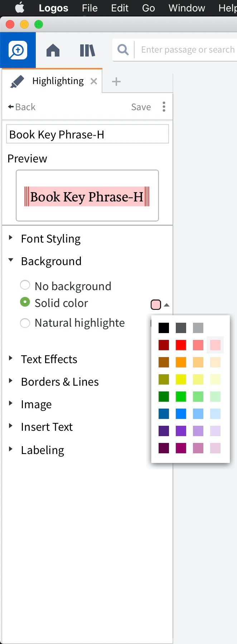Select the Solid color radio button
237x644 pixels.
click(25, 302)
